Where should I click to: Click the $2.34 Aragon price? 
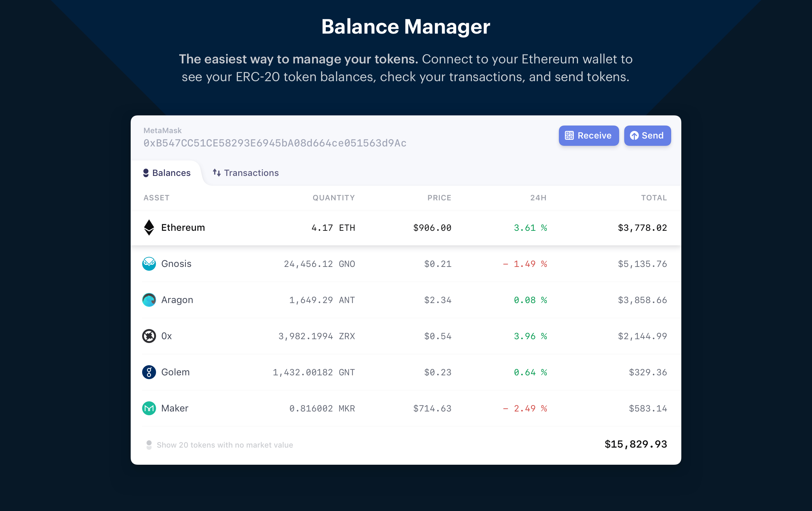coord(438,300)
